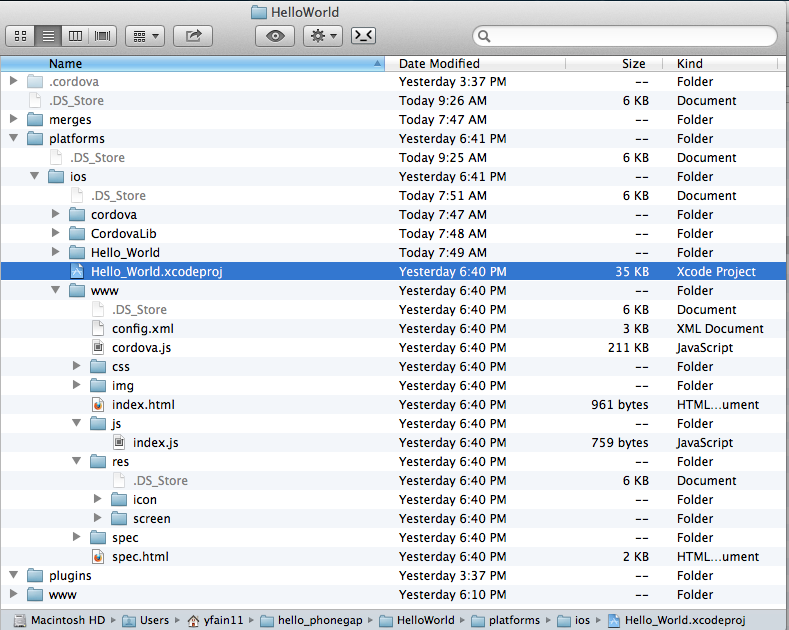Screen dimensions: 789x630
Task: Switch to icon view in toolbar
Action: click(x=20, y=36)
